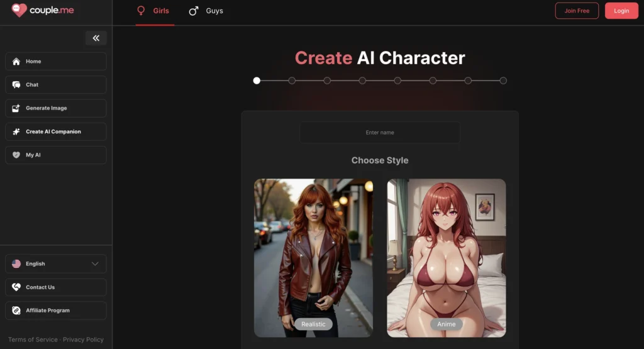Click the Affiliate Program icon

click(x=16, y=311)
